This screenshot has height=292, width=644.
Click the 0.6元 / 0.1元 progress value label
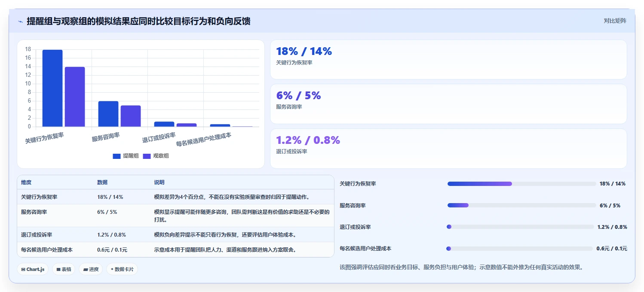tap(612, 249)
